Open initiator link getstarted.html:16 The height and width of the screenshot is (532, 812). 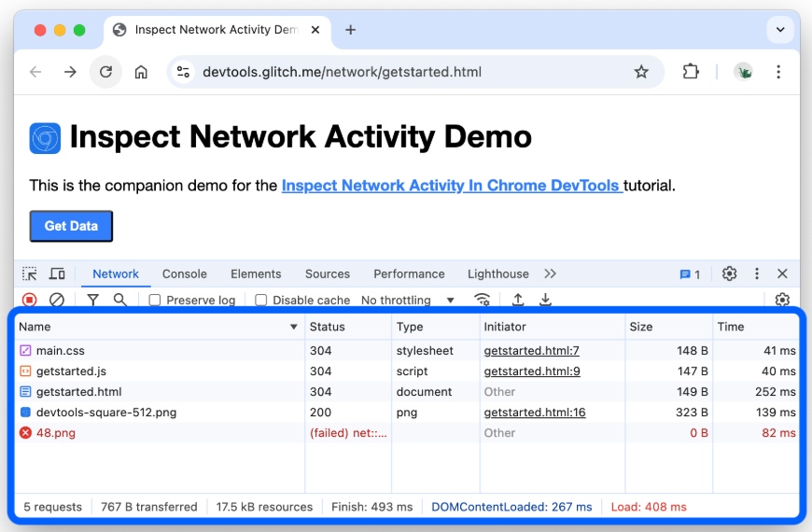click(535, 413)
